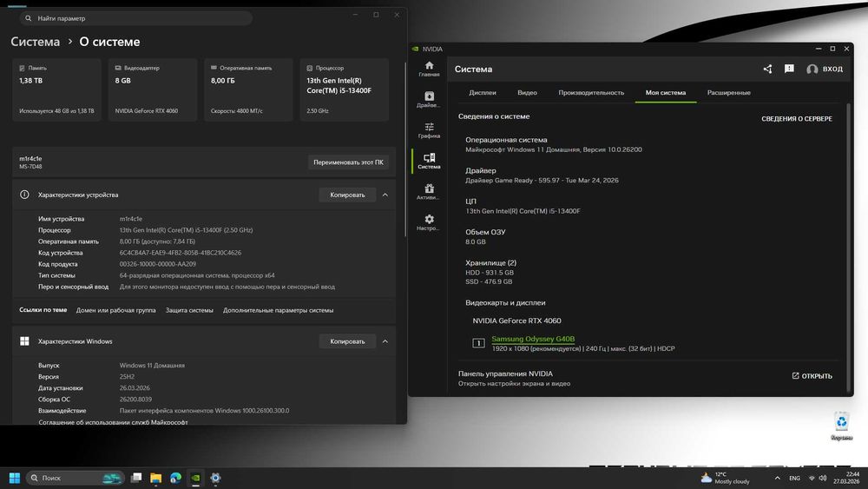Click the weather widget on taskbar
The width and height of the screenshot is (868, 489).
(x=725, y=478)
